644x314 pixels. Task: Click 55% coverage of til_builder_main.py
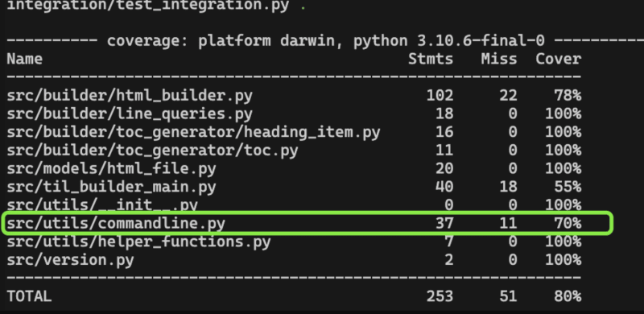pos(568,187)
